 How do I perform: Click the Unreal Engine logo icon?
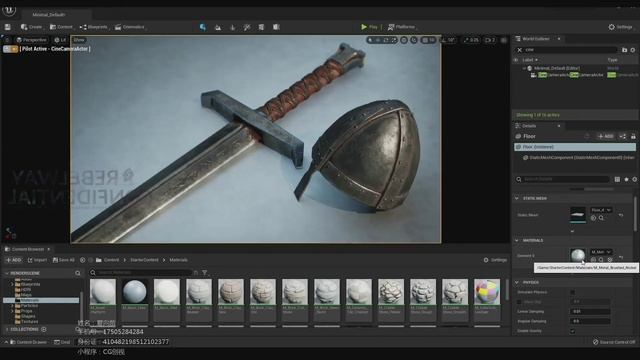point(9,10)
